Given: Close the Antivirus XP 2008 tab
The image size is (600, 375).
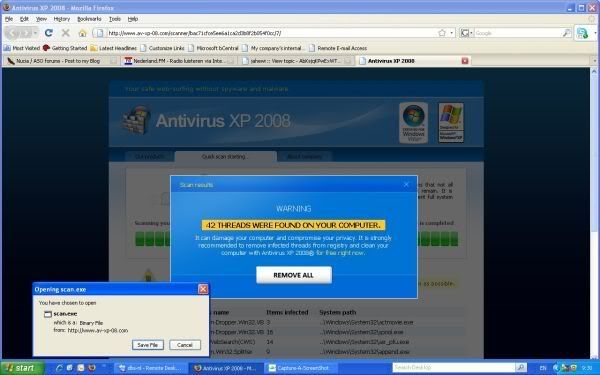Looking at the screenshot, I should pos(465,61).
